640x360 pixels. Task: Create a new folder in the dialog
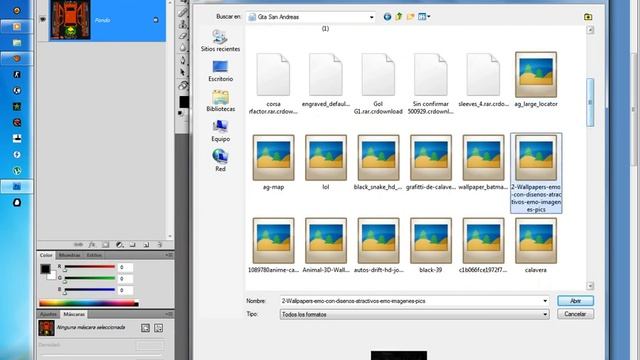click(410, 17)
